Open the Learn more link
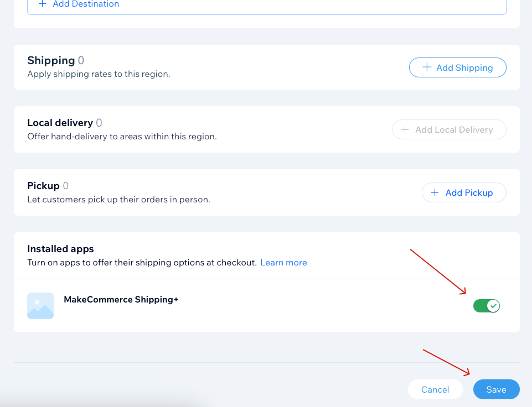 (x=283, y=263)
